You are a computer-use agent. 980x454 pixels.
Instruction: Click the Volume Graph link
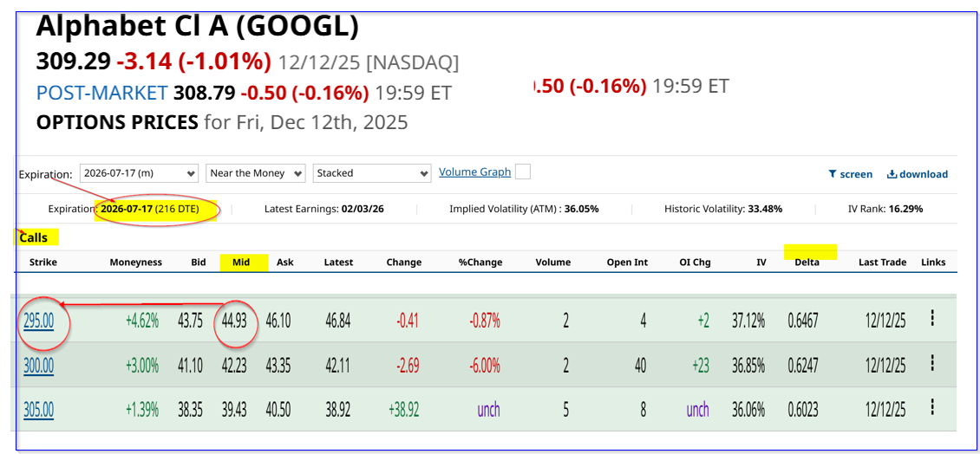474,172
